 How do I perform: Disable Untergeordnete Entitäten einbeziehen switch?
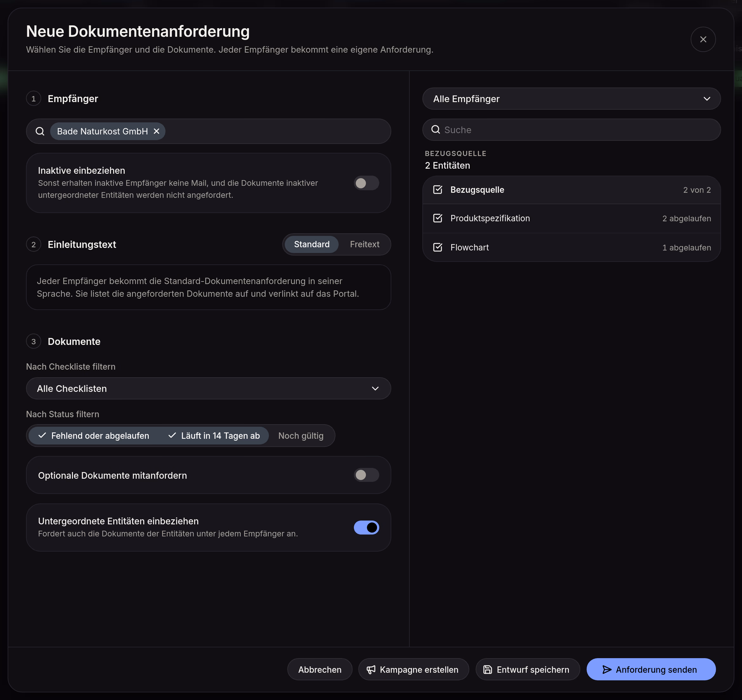(366, 527)
